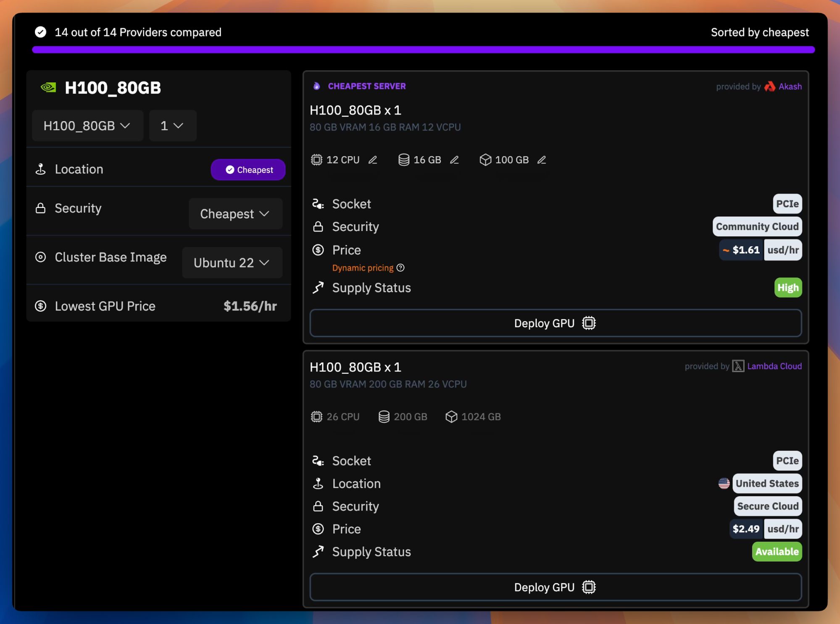
Task: Edit the 16 GB RAM value
Action: (x=454, y=160)
